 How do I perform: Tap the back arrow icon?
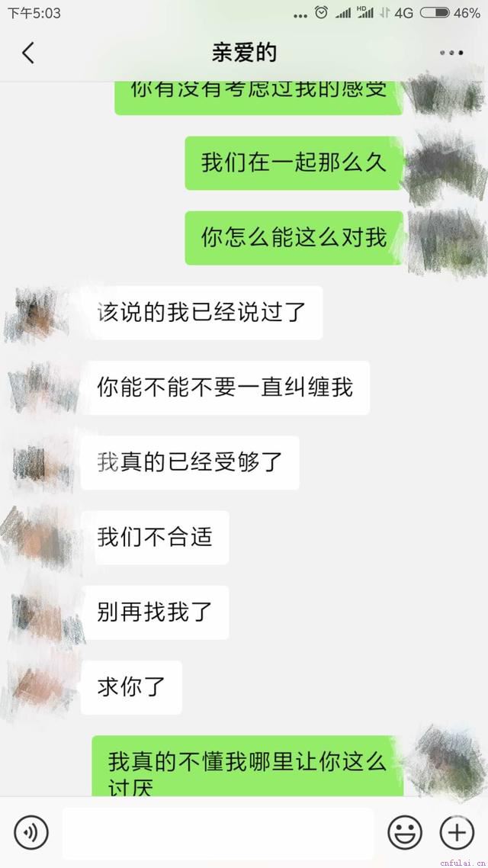pos(28,53)
